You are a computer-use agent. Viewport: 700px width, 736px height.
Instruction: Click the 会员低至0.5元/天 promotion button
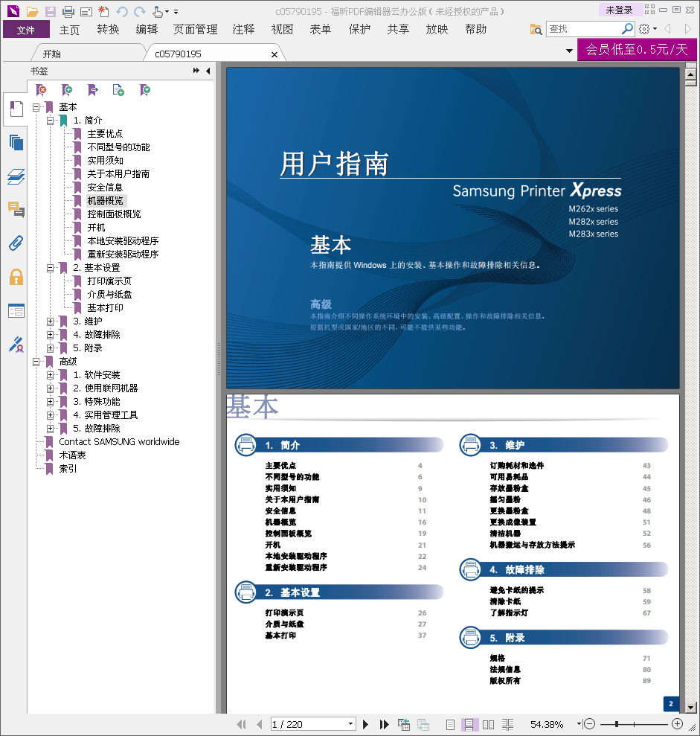(637, 49)
